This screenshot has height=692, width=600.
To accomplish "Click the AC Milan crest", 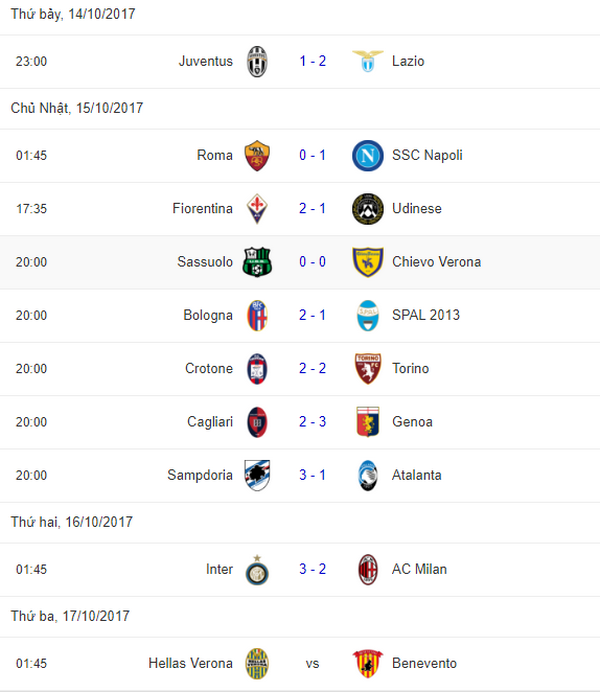I will 368,570.
